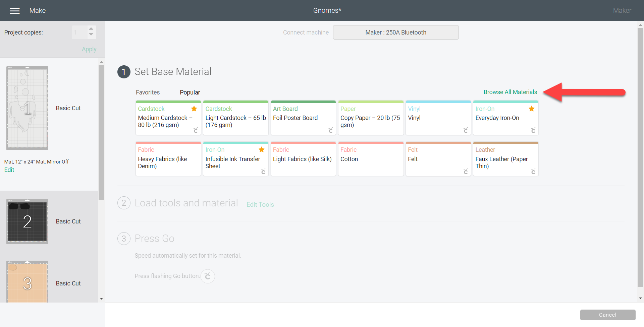Click the Cricut icon on Copy Paper card
The image size is (644, 327).
click(x=398, y=130)
